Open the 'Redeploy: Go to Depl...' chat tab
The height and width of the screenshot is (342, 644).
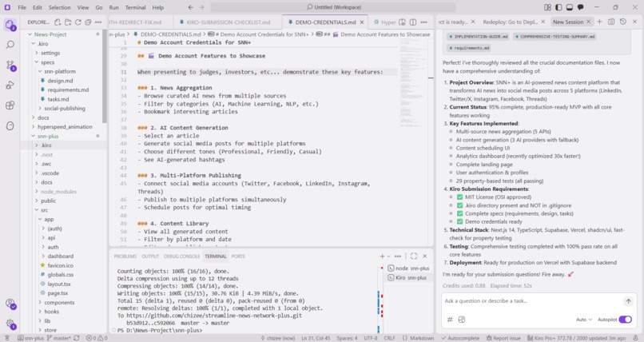510,22
